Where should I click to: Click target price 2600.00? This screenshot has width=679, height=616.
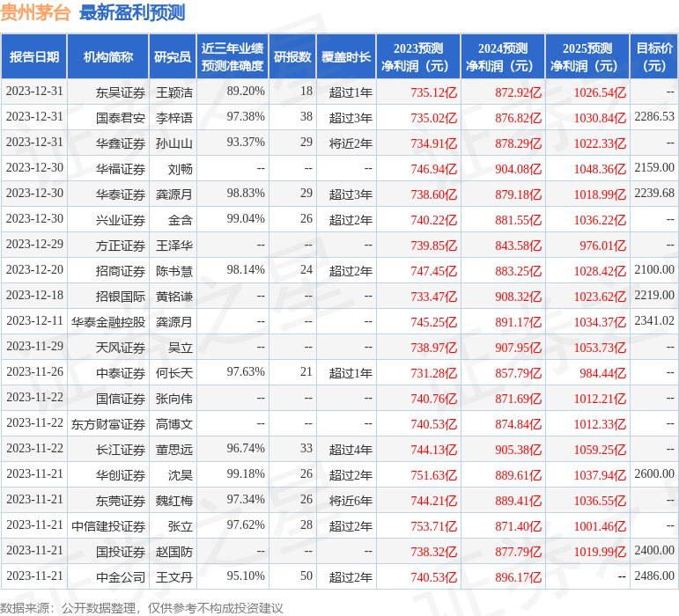tap(654, 473)
